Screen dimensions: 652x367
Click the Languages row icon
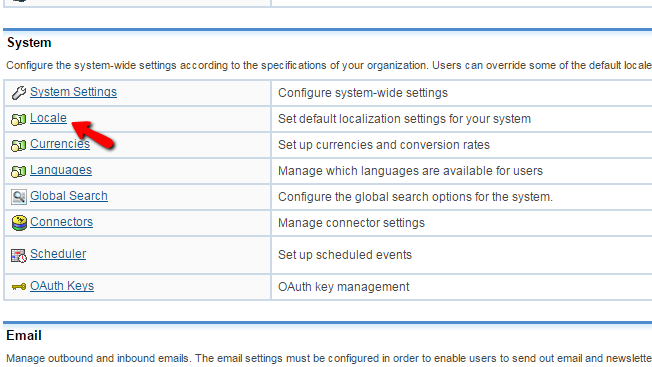(19, 171)
